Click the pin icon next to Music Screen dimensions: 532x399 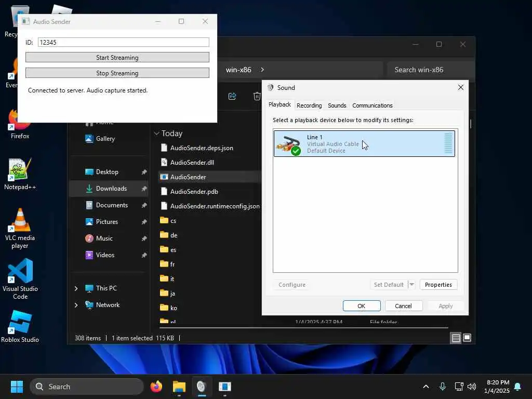click(144, 238)
